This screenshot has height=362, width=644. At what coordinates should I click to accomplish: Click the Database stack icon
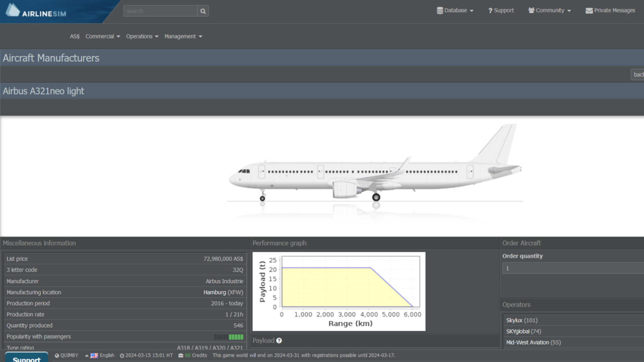click(440, 10)
